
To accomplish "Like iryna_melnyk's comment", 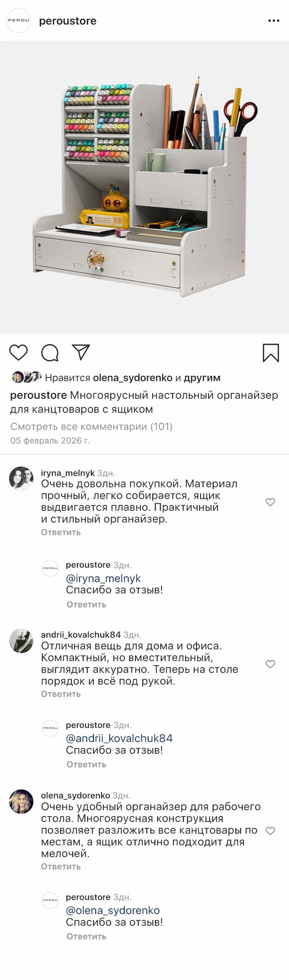I will [x=270, y=502].
